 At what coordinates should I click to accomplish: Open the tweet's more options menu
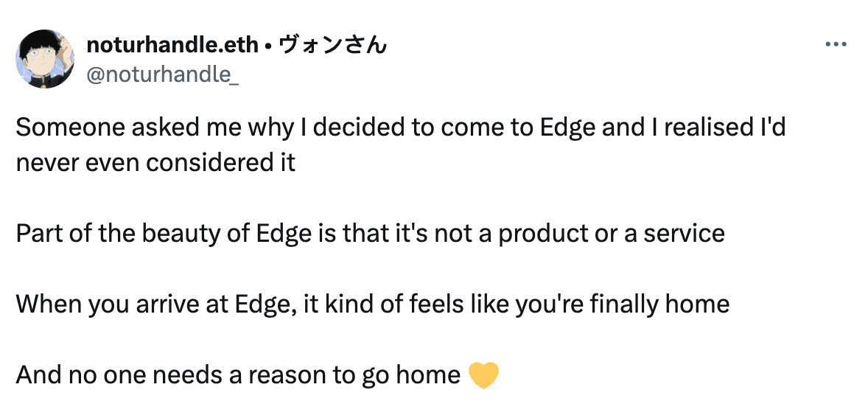836,45
